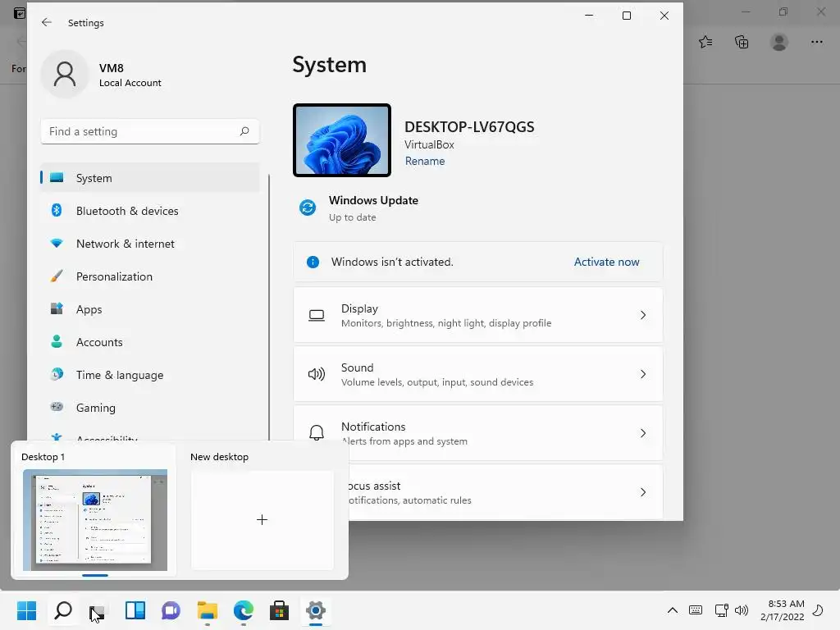Go back with Settings back arrow
Screen dimensions: 840x630
(47, 22)
